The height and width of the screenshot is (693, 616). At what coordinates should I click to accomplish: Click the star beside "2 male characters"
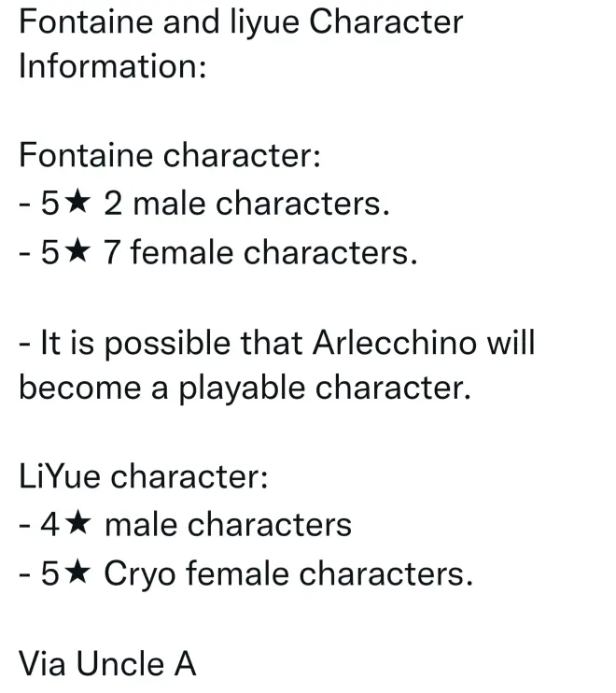click(x=79, y=204)
